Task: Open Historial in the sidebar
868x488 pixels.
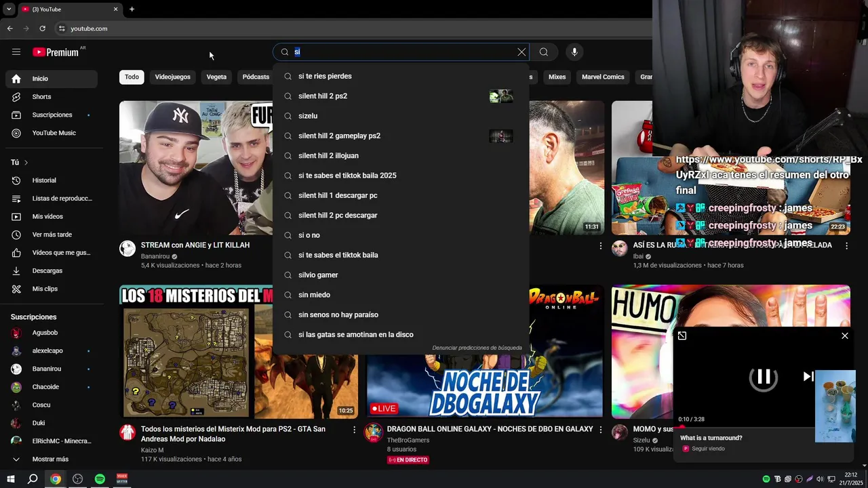Action: click(52, 180)
